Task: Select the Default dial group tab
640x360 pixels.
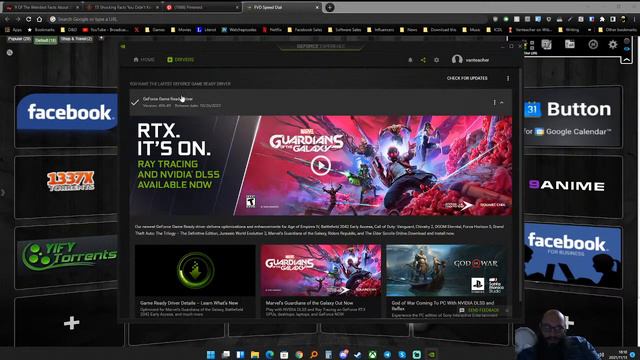Action: click(x=45, y=40)
